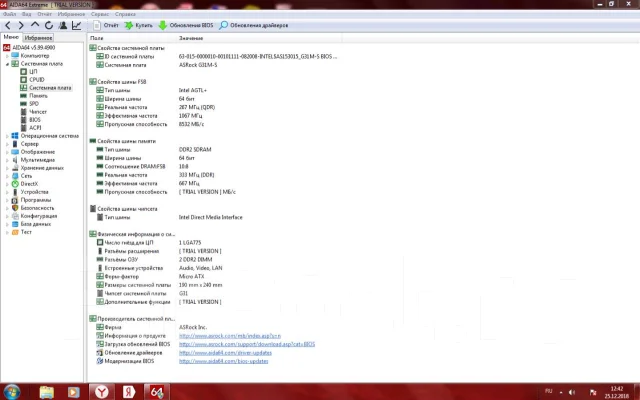
Task: Click the Отчёт report toolbar button
Action: pyautogui.click(x=106, y=25)
